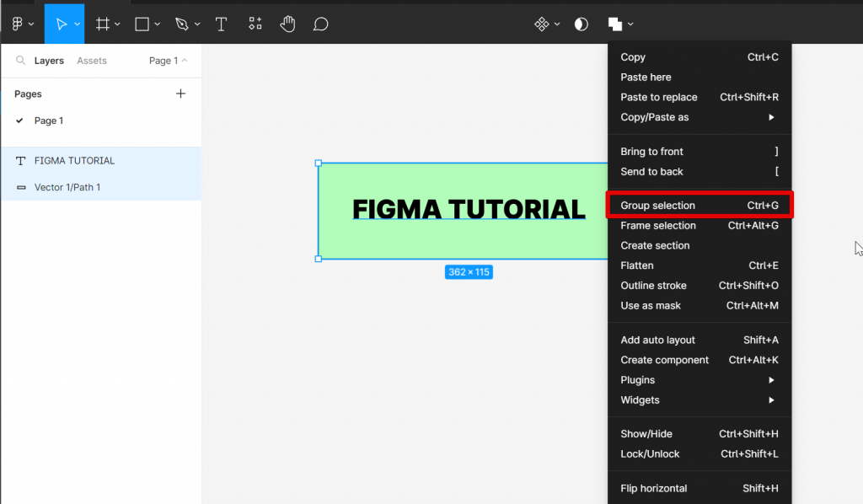Select the Frame tool

[x=103, y=24]
